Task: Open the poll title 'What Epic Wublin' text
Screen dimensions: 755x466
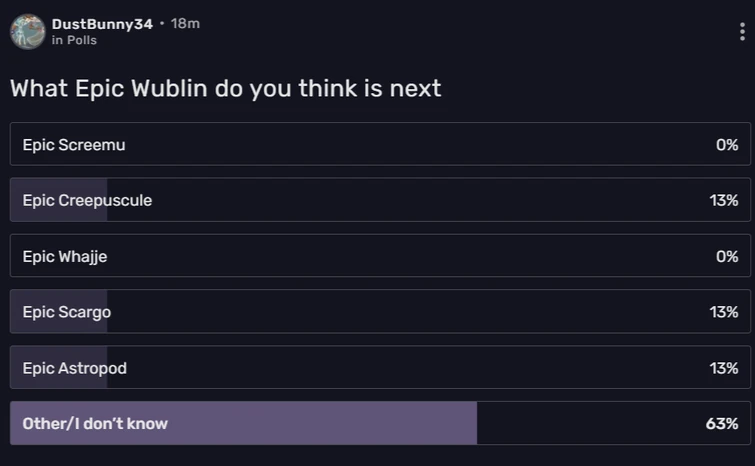Action: pos(225,88)
